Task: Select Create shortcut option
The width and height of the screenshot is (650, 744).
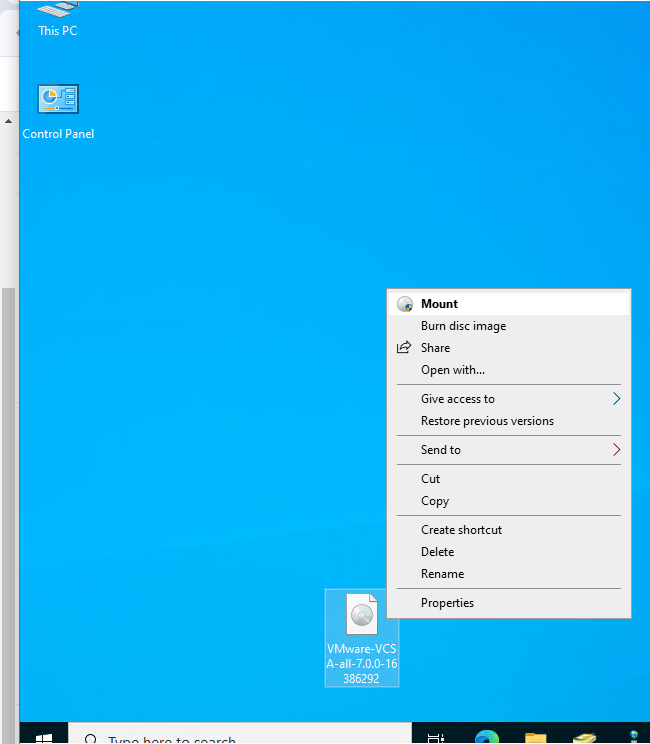Action: point(461,530)
